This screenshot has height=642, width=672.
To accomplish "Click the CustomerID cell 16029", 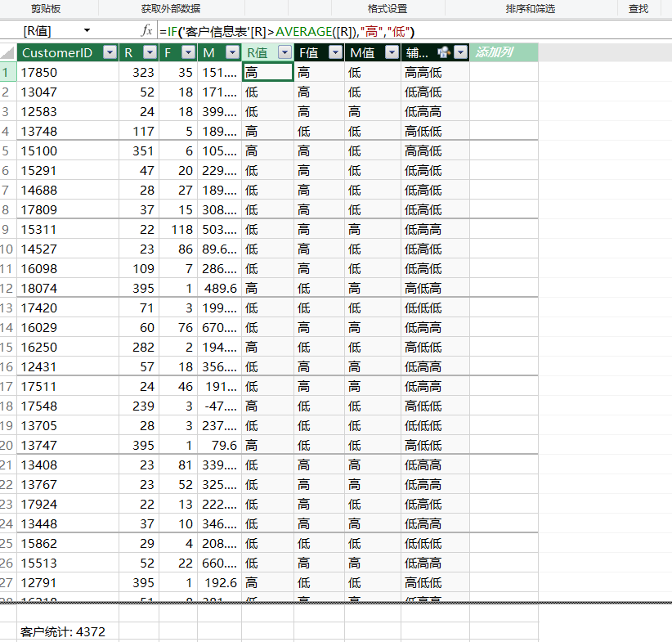I will tap(68, 328).
